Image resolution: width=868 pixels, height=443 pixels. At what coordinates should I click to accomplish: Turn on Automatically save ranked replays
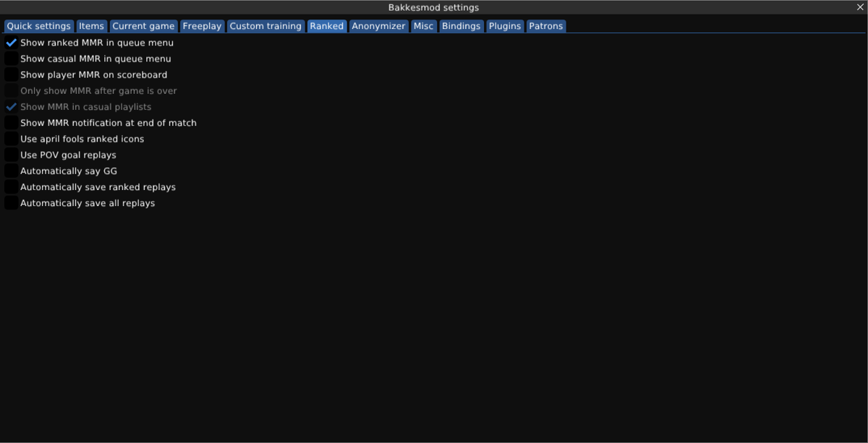click(x=11, y=186)
